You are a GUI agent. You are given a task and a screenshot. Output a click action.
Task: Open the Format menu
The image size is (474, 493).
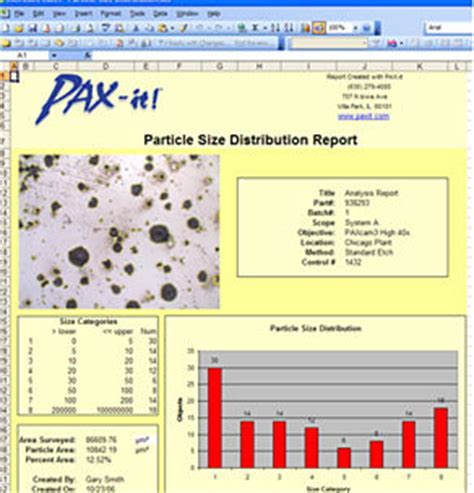point(111,14)
